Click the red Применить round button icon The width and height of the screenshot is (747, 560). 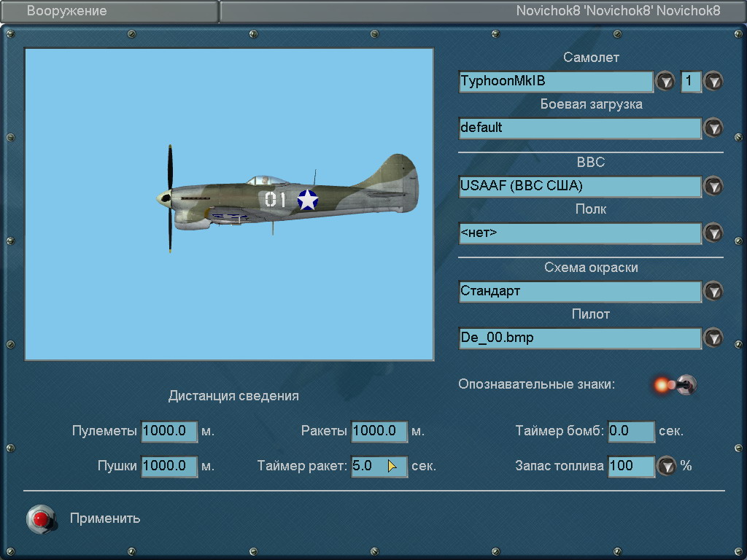[40, 518]
